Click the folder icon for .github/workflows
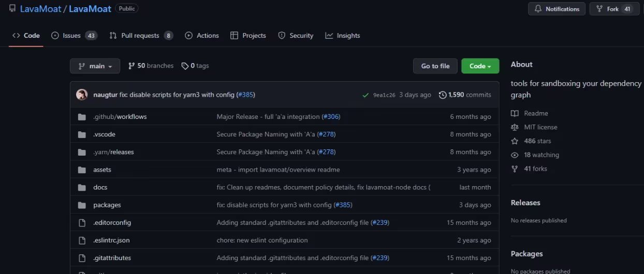 click(82, 117)
